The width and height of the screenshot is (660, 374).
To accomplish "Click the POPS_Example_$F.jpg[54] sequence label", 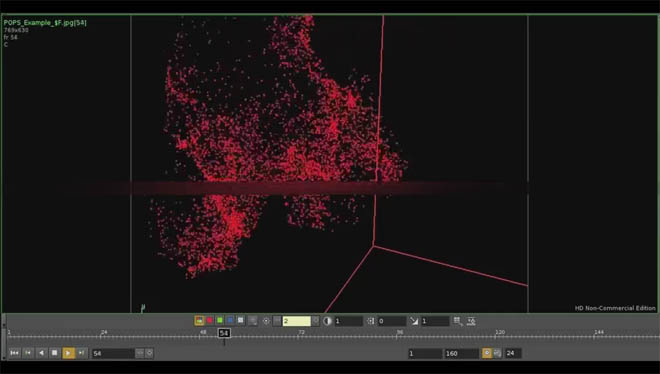I will click(45, 23).
